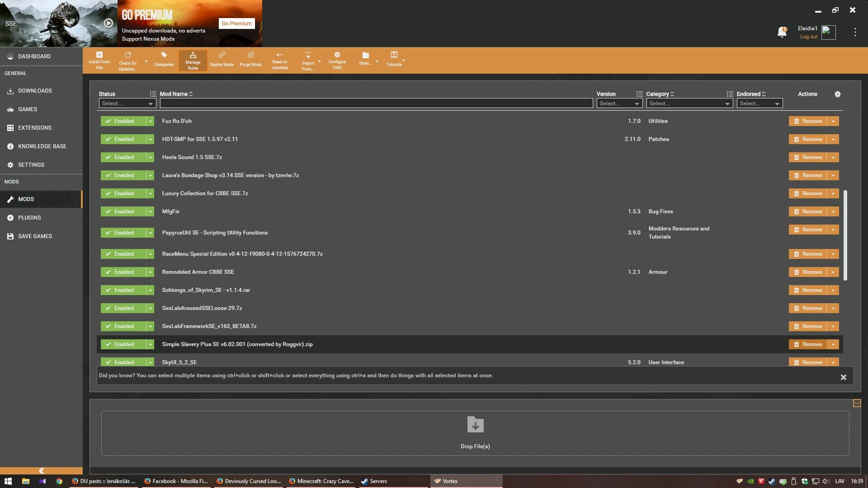Click the envelope feedback icon
868x488 pixels.
[x=857, y=403]
